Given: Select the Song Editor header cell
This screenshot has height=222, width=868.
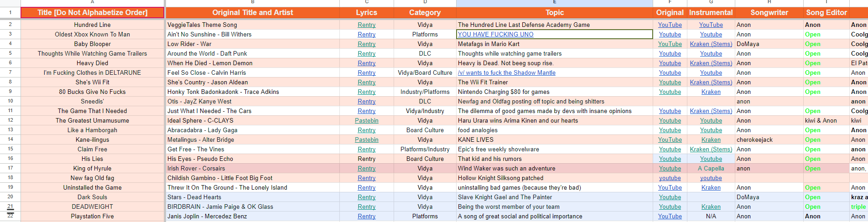Looking at the screenshot, I should (826, 13).
